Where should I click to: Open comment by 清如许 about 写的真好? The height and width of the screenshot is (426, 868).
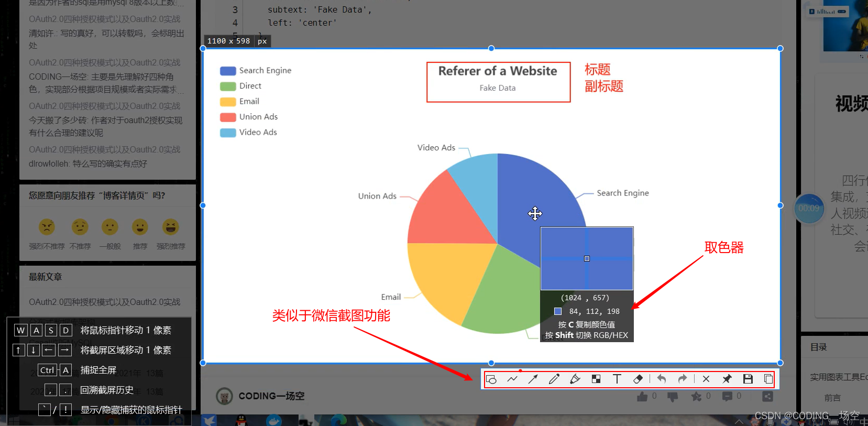106,39
